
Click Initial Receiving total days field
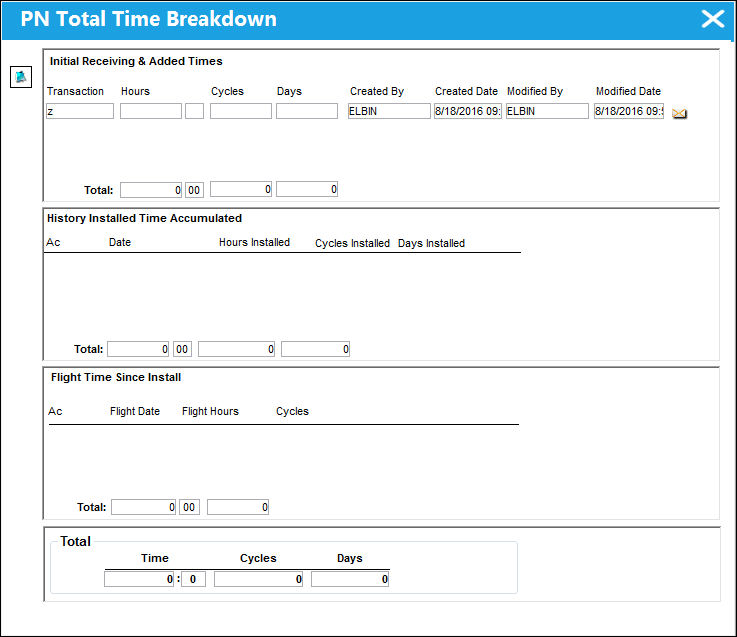(x=307, y=189)
